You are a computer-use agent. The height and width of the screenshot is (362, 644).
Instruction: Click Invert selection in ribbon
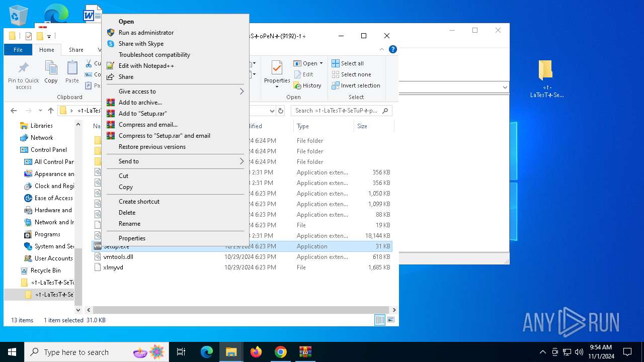click(x=356, y=85)
